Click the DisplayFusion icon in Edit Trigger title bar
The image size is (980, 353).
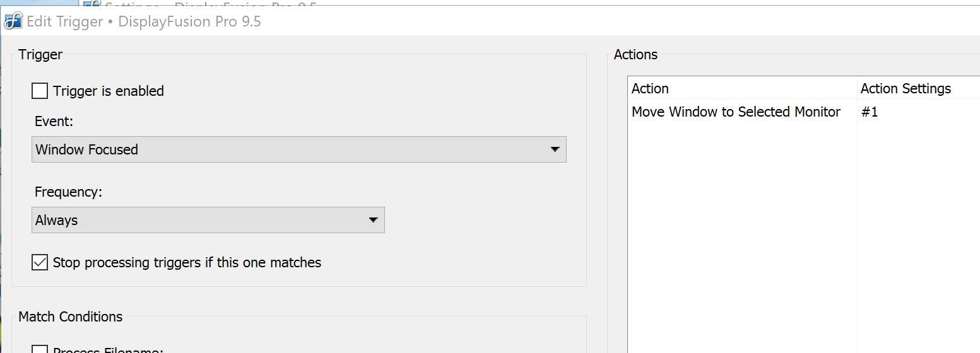13,21
